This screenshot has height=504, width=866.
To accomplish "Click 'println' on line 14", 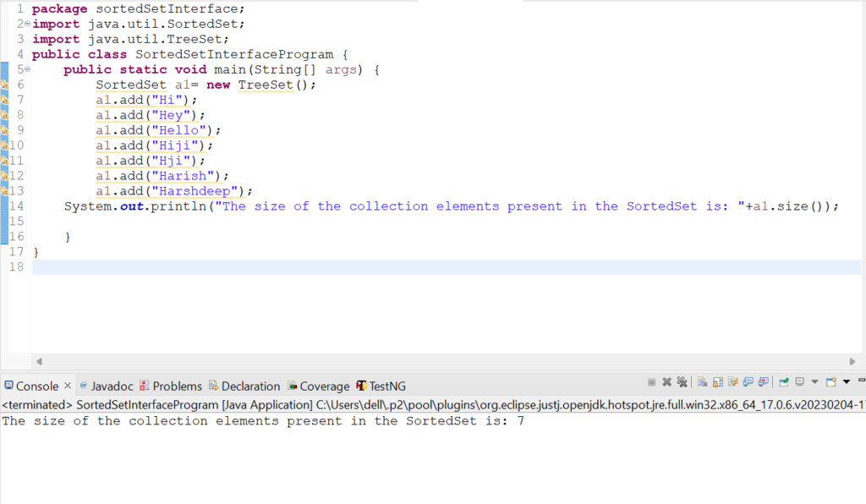I will [x=178, y=205].
